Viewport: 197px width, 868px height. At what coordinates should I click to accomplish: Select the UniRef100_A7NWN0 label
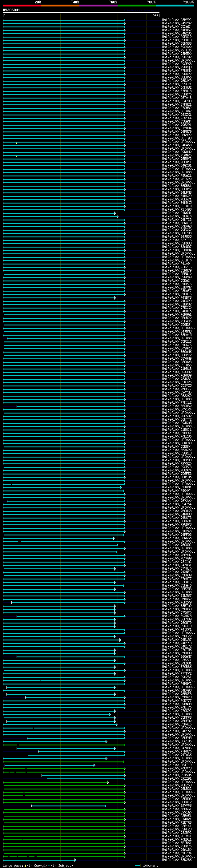coord(177,71)
